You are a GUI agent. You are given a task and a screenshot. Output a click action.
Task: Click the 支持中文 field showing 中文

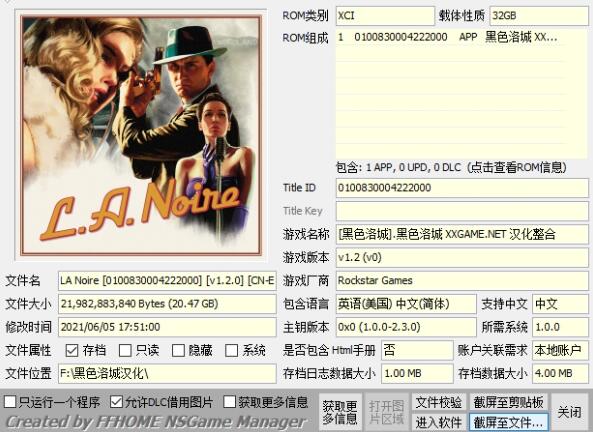(x=560, y=304)
